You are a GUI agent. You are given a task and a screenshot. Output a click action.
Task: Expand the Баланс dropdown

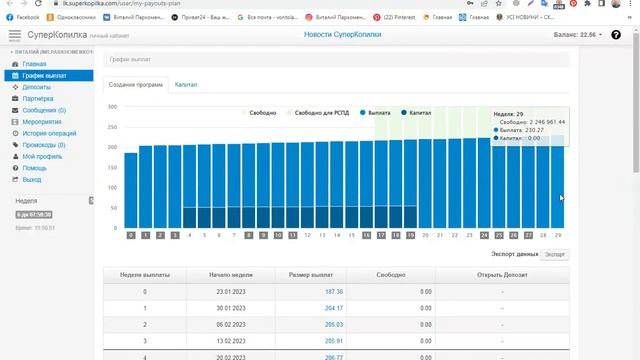(578, 35)
